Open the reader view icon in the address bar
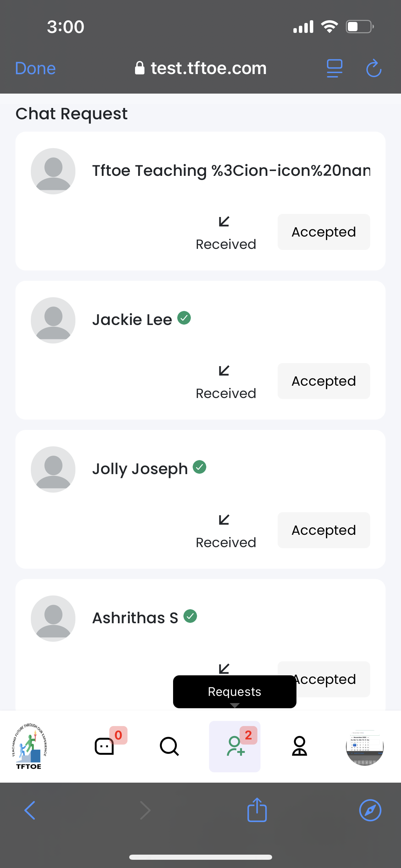 tap(335, 69)
